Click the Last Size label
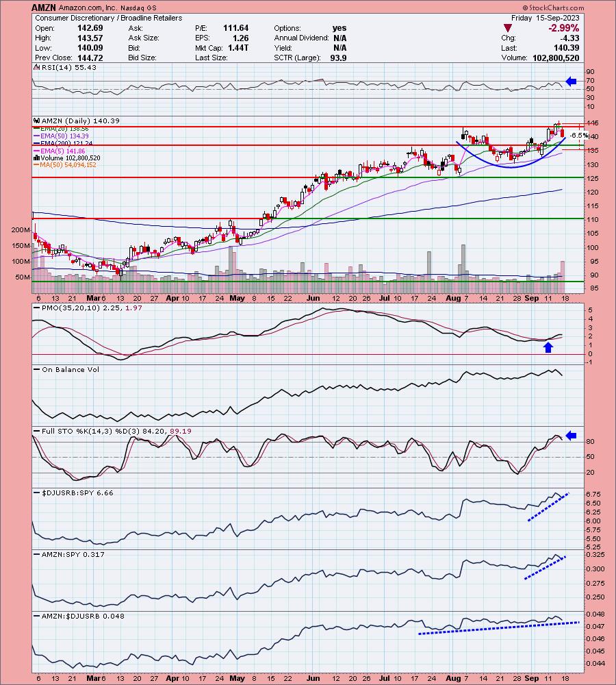The image size is (616, 685). click(211, 58)
